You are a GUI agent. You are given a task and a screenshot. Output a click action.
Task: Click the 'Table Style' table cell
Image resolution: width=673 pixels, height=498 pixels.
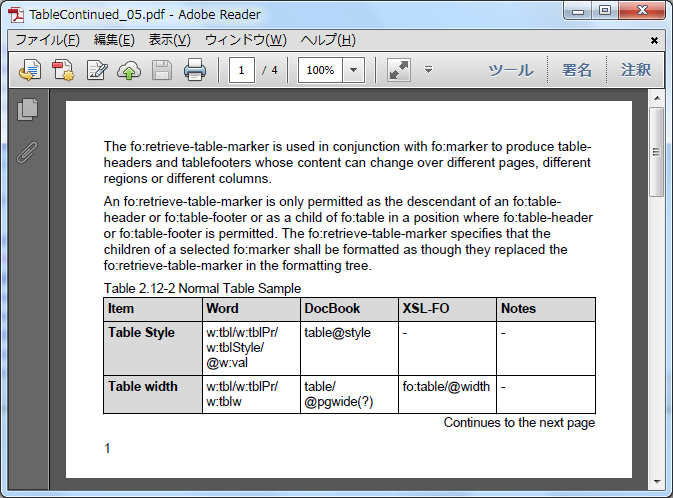pyautogui.click(x=153, y=348)
